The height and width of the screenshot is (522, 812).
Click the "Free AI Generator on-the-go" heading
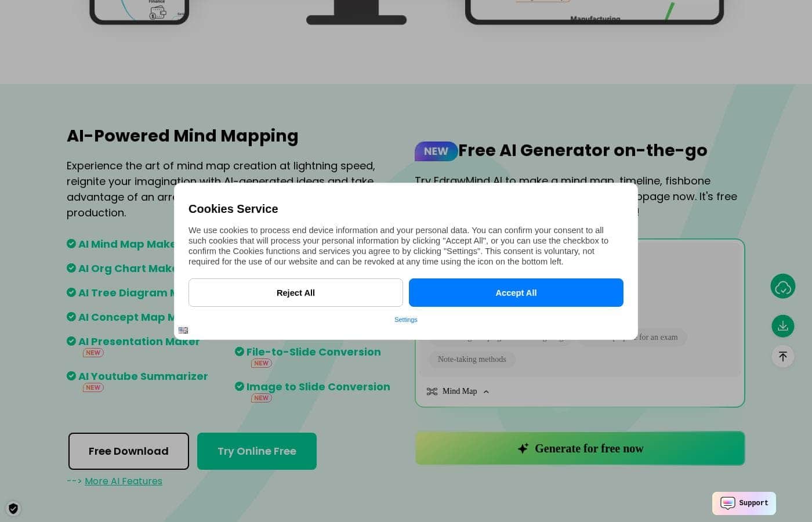click(583, 150)
